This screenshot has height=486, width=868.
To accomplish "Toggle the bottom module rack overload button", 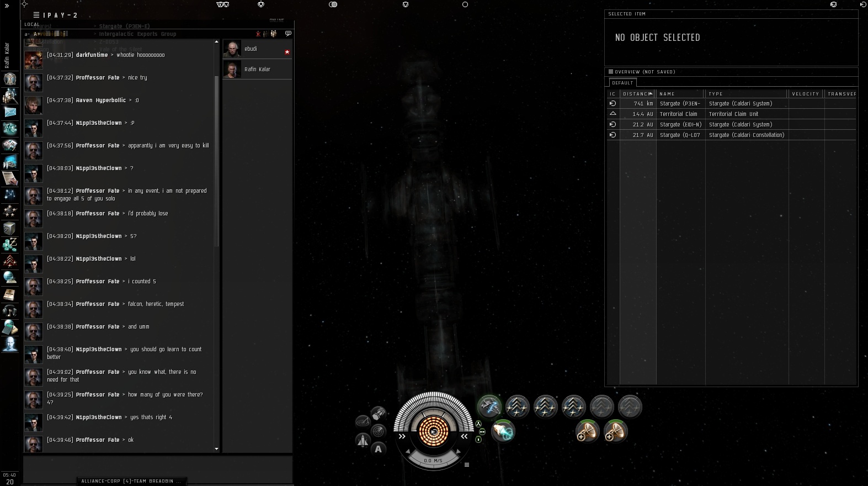I will (x=478, y=440).
